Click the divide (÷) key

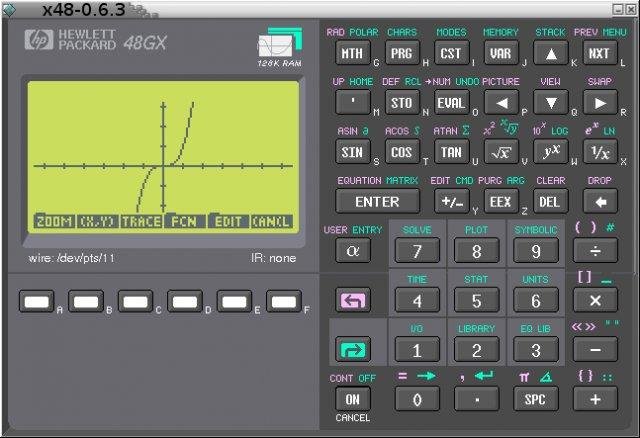[595, 250]
